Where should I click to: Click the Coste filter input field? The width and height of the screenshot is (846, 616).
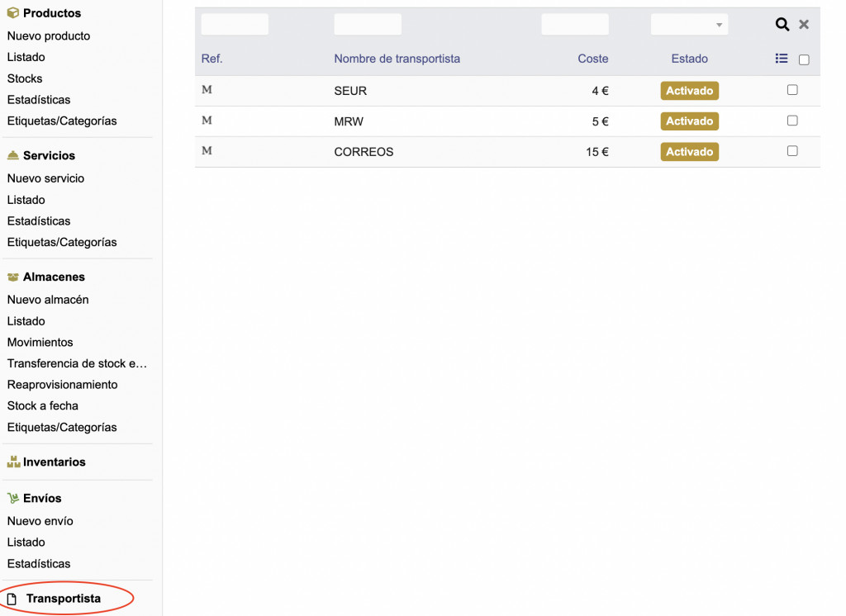575,25
